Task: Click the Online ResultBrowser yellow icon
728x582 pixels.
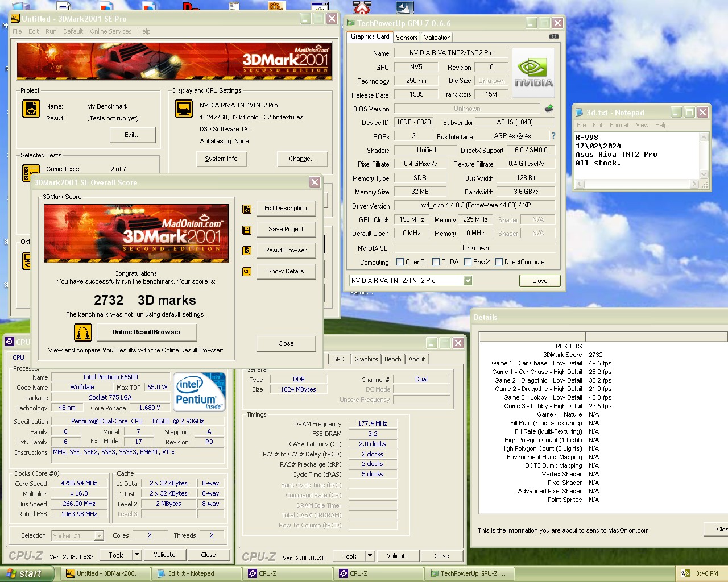Action: click(83, 332)
